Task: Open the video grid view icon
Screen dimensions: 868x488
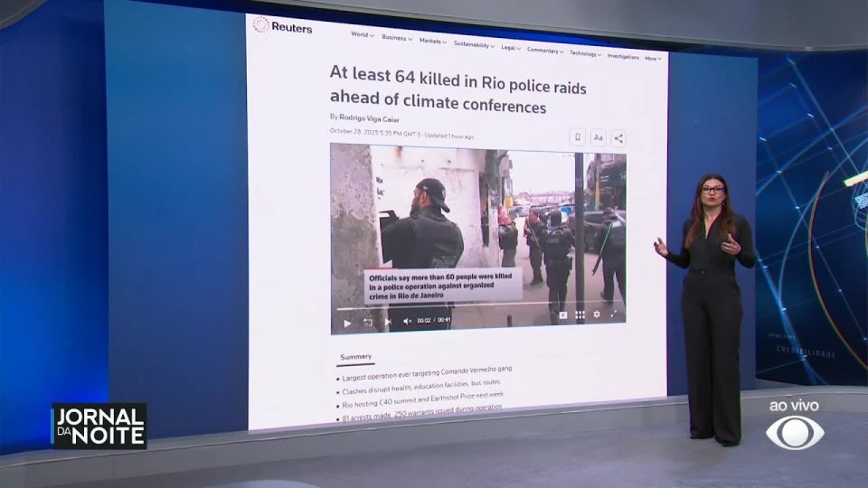Action: click(580, 315)
